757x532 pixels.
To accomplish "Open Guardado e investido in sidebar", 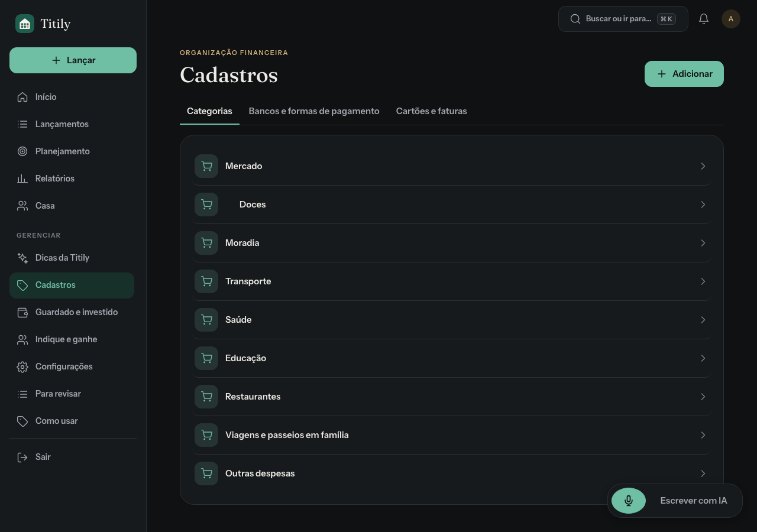I will 72,312.
